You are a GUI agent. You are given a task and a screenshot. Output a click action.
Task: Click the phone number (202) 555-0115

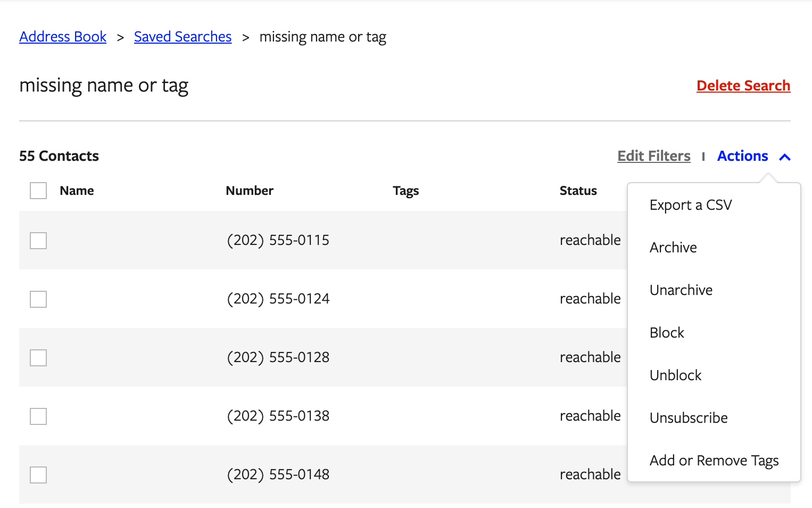(278, 240)
